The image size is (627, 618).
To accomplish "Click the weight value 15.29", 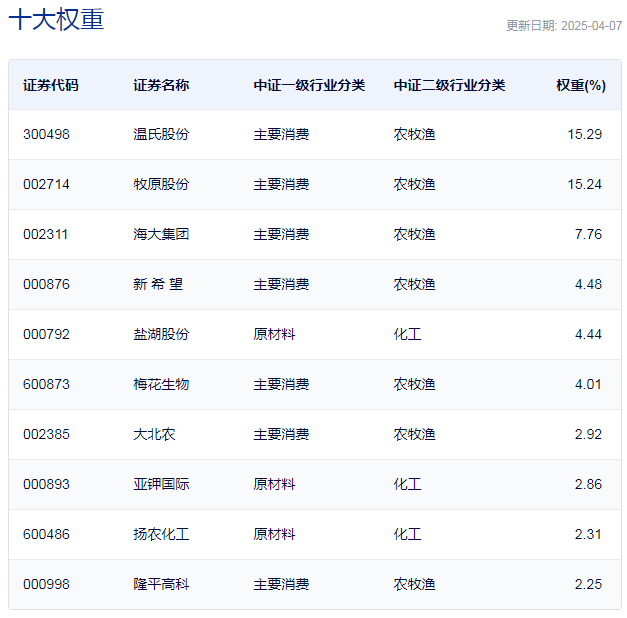I will [x=584, y=134].
